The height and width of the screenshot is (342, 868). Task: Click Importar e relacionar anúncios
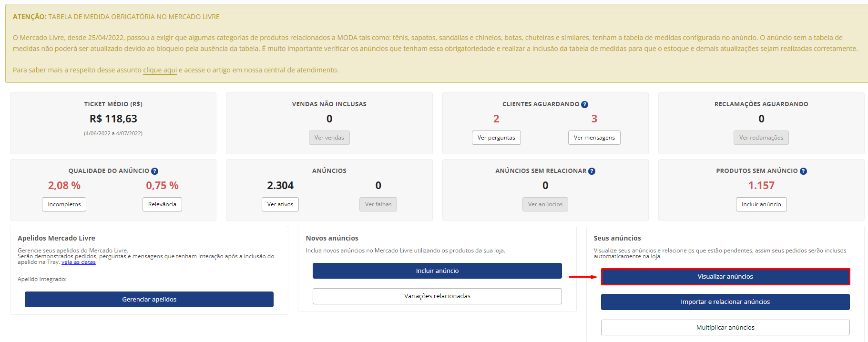pos(725,302)
